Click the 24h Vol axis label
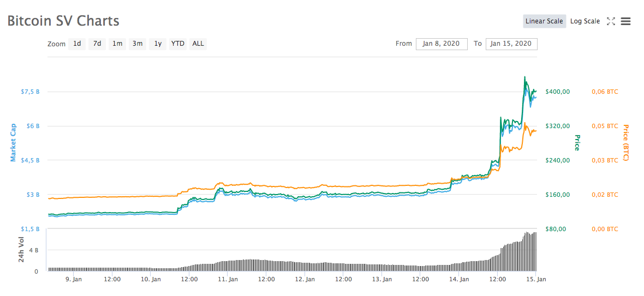 [21, 250]
